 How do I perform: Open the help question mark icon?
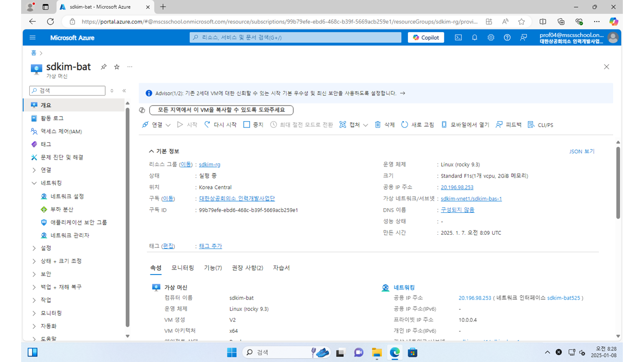[507, 38]
